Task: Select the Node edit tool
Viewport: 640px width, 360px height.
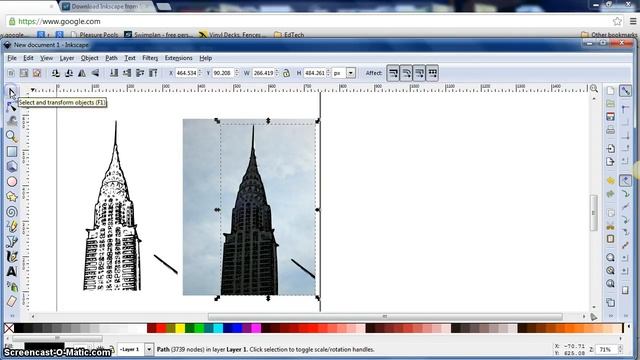Action: coord(11,107)
